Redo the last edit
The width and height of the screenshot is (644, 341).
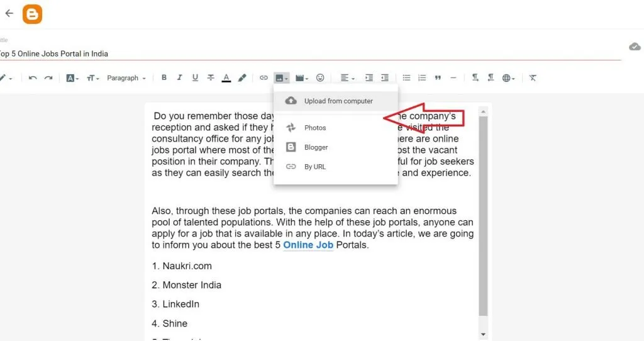(48, 77)
